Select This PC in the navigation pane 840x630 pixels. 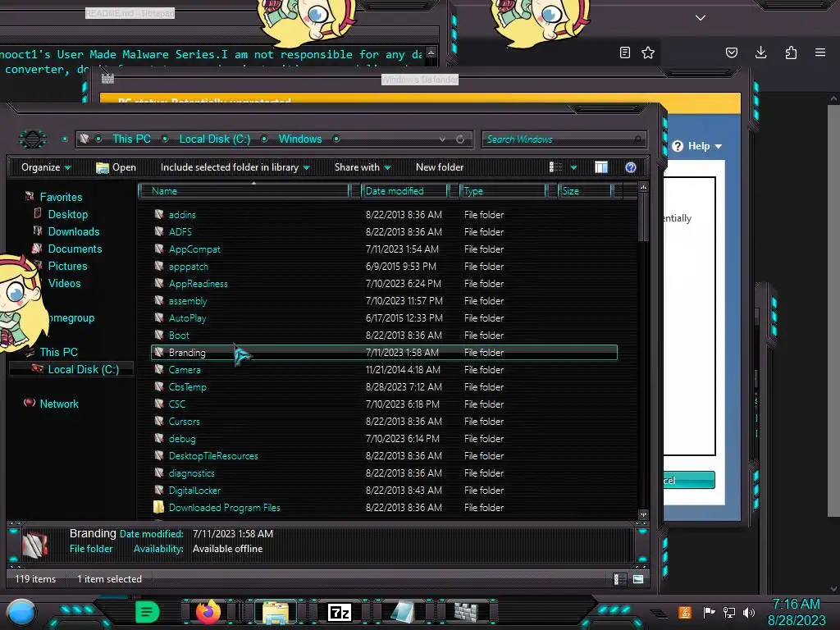click(x=58, y=352)
